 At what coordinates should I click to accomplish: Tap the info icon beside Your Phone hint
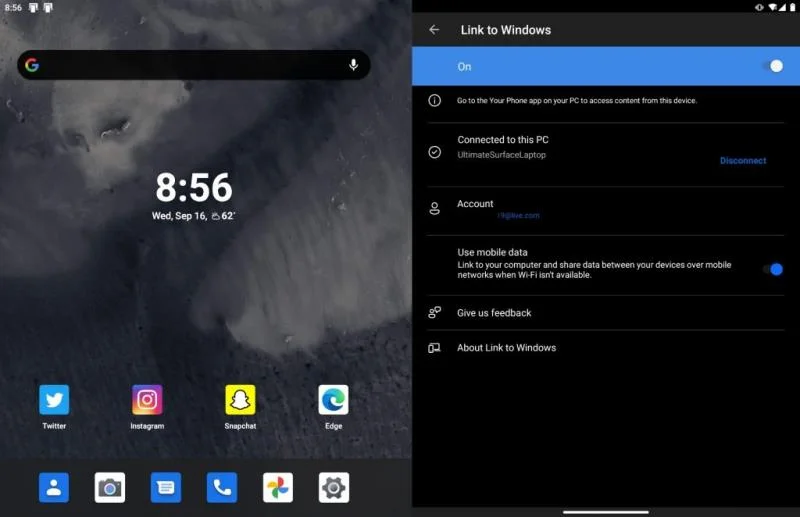click(435, 101)
